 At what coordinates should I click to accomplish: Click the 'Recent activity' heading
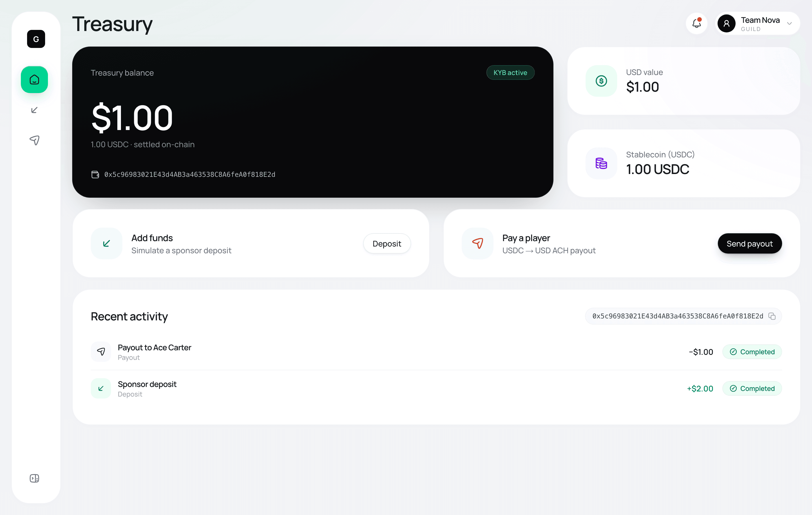(129, 316)
